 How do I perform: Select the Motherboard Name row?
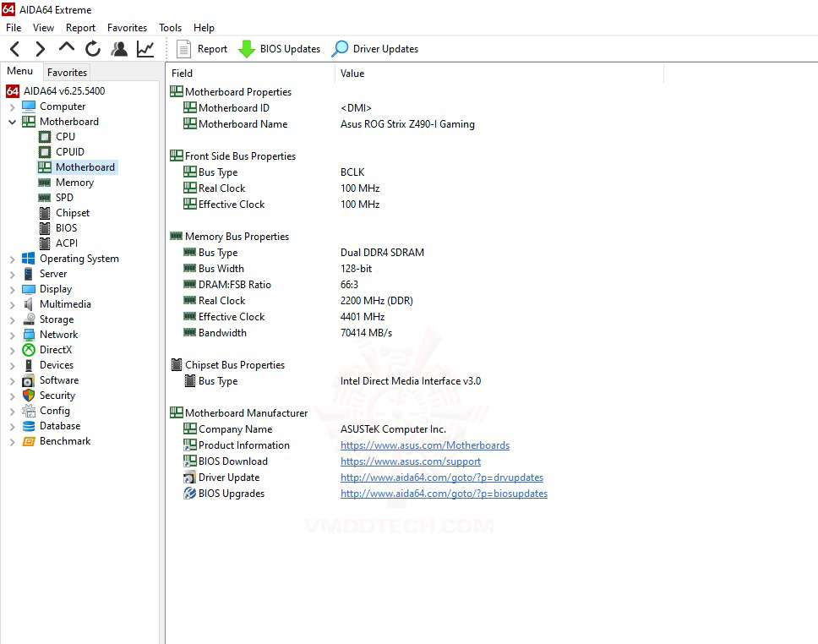(329, 124)
